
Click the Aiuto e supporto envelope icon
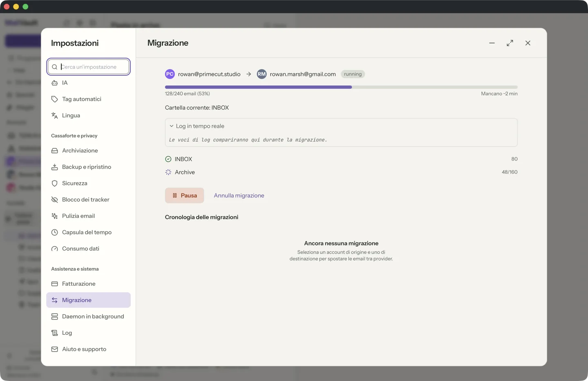pyautogui.click(x=54, y=350)
